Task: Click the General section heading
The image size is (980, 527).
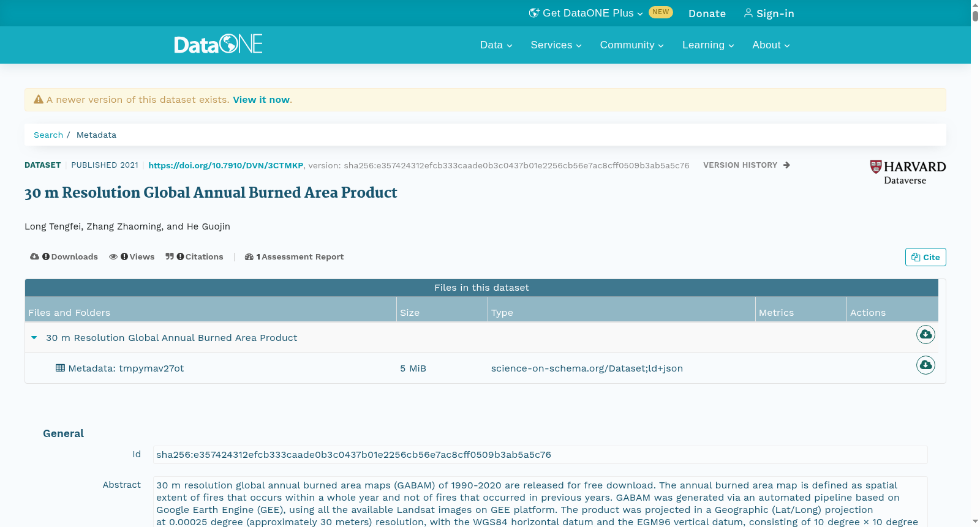Action: tap(63, 433)
